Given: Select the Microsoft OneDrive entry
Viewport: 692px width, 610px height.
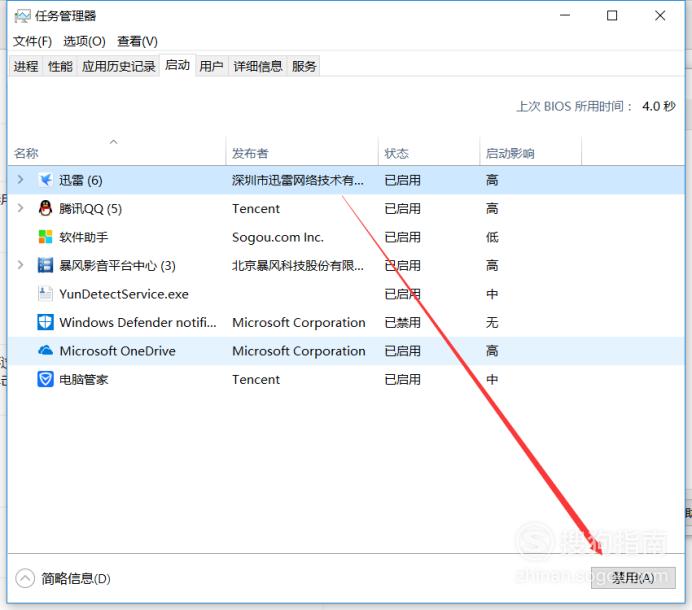Looking at the screenshot, I should pos(117,351).
